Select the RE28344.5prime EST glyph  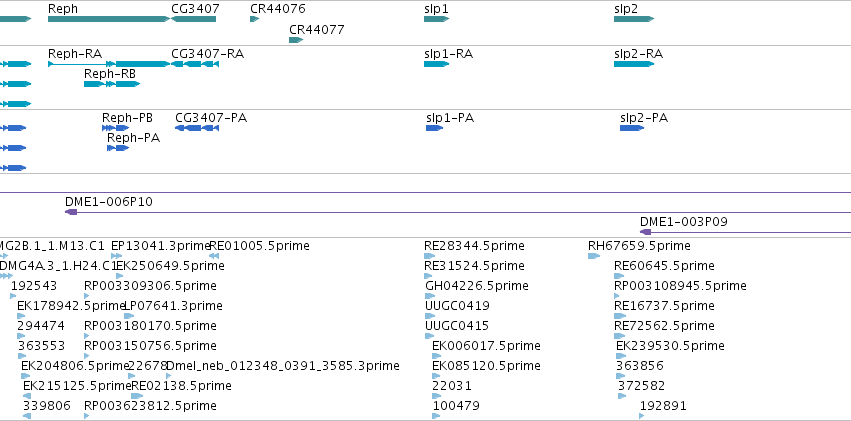[428, 256]
